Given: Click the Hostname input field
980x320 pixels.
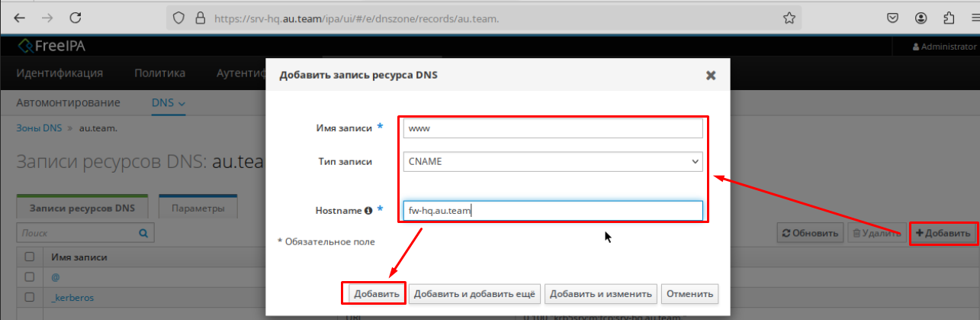Looking at the screenshot, I should click(552, 211).
